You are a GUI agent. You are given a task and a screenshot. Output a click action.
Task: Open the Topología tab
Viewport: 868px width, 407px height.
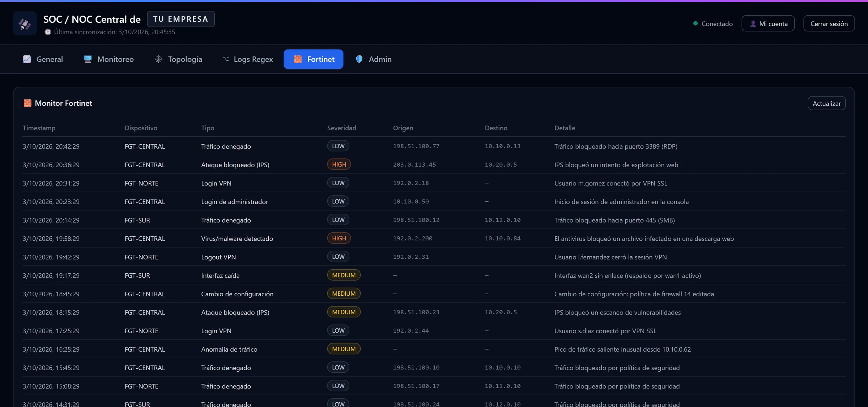tap(178, 59)
